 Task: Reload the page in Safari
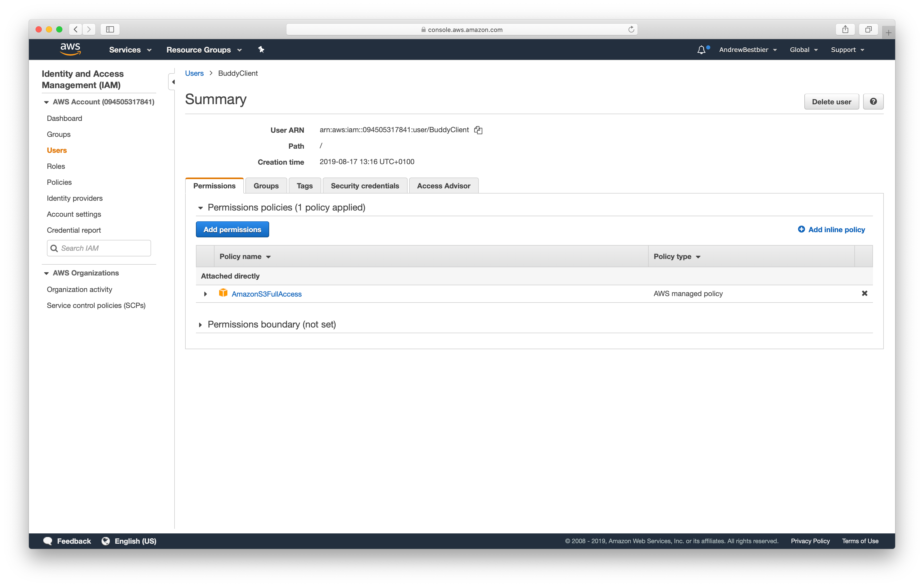click(631, 30)
